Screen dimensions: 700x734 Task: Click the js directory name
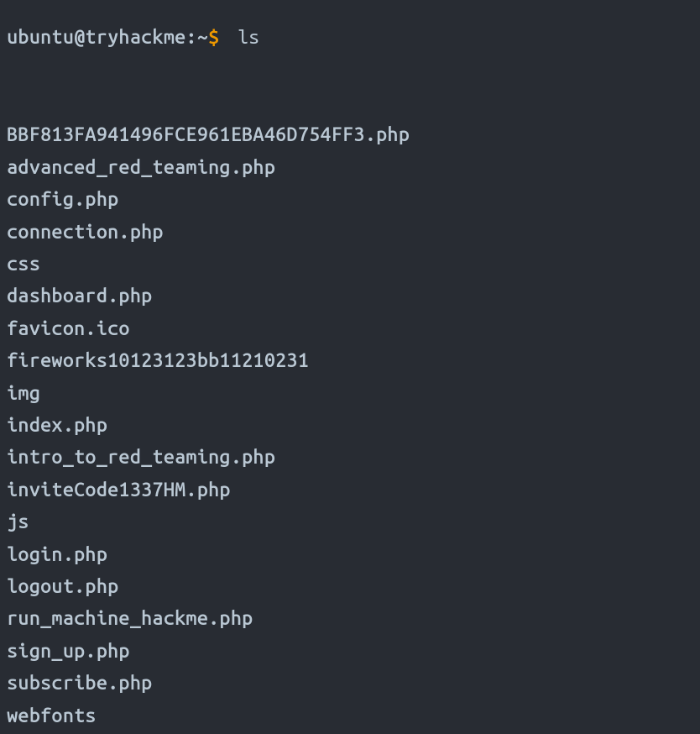point(18,522)
